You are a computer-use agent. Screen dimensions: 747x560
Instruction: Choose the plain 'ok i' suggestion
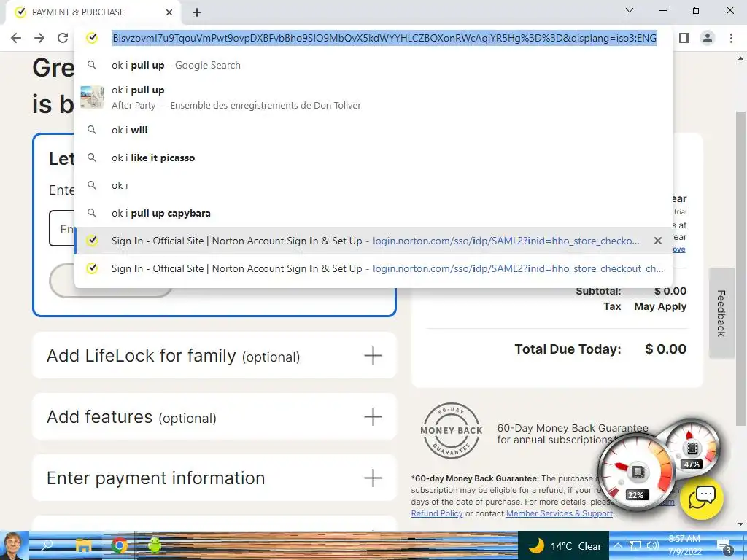coord(373,185)
